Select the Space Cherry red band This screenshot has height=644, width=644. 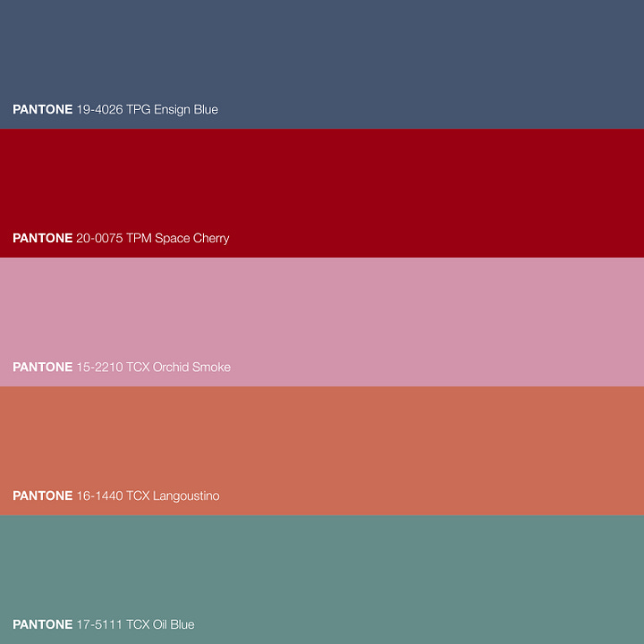point(322,193)
